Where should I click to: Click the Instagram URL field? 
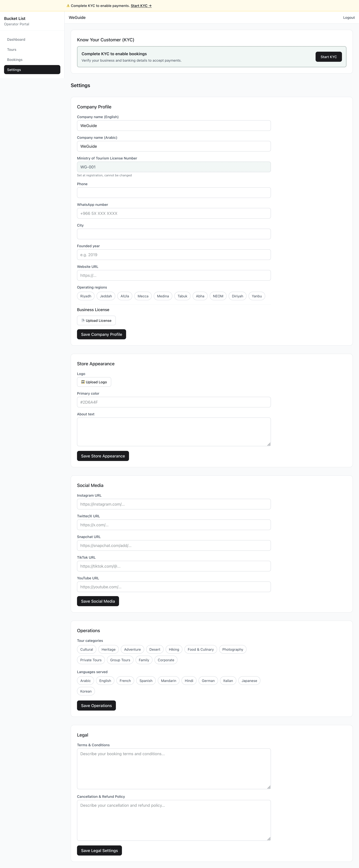pos(174,504)
